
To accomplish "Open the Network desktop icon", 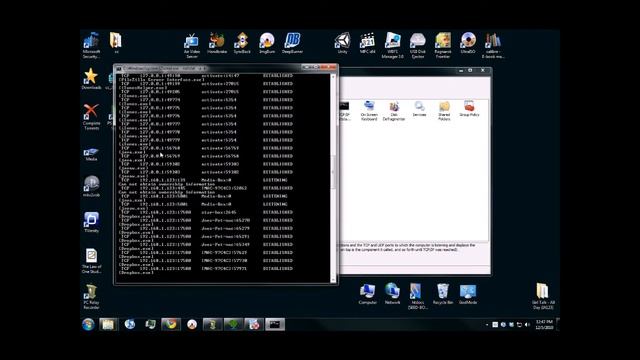I will [x=392, y=293].
